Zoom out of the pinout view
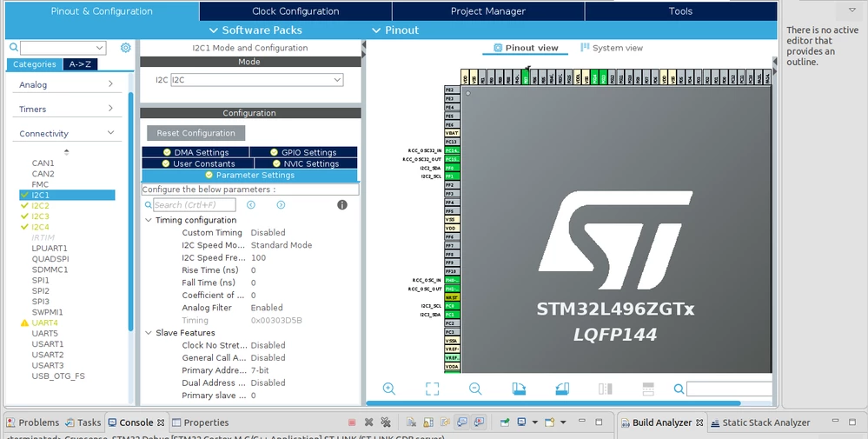This screenshot has width=868, height=439. click(x=475, y=389)
